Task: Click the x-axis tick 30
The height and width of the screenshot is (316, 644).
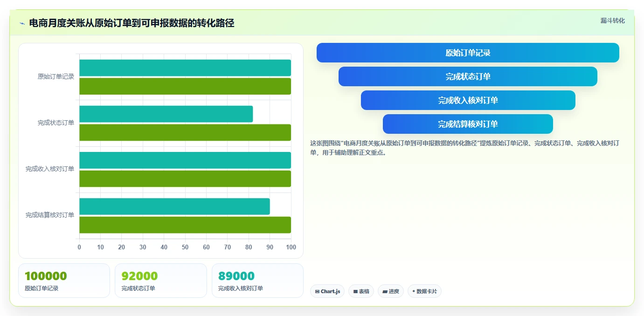Action: pos(143,247)
